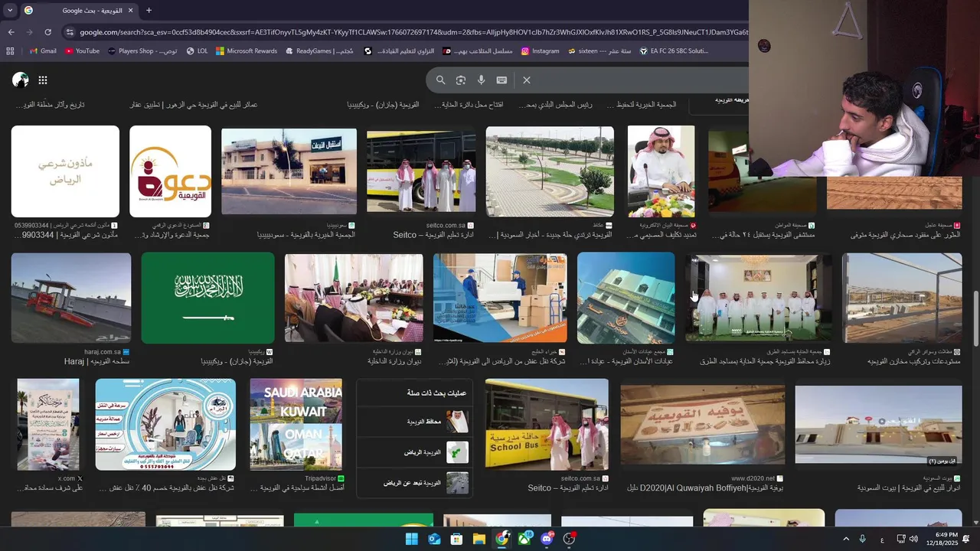This screenshot has height=551, width=980.
Task: Click the Google search magnifier icon
Action: pyautogui.click(x=440, y=80)
